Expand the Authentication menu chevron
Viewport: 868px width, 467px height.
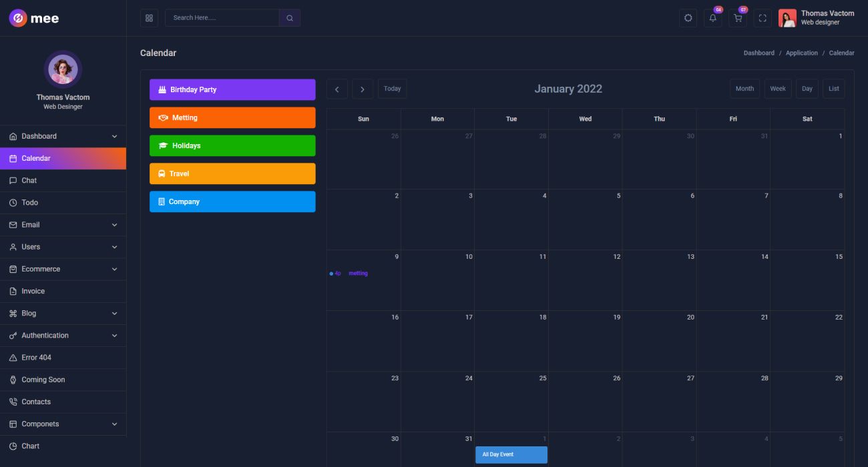[x=114, y=336]
